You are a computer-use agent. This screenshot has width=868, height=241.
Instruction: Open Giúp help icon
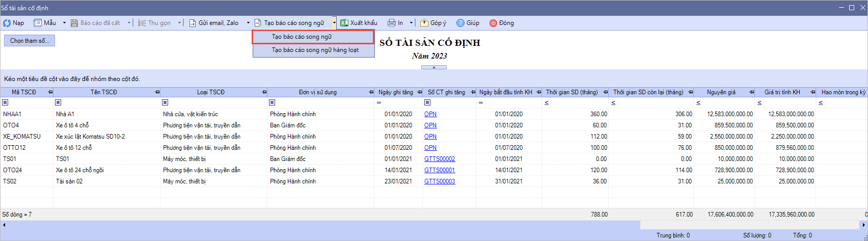pyautogui.click(x=460, y=23)
